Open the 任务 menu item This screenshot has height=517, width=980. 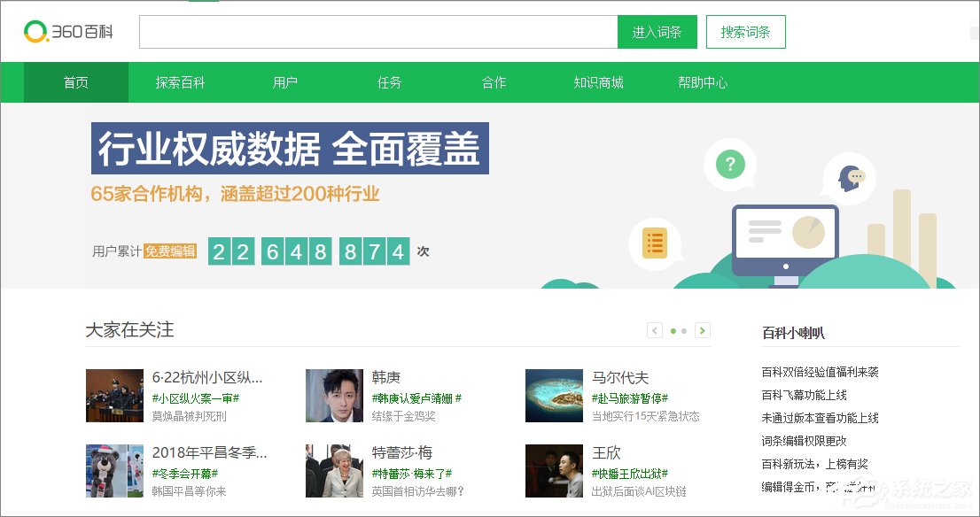389,82
